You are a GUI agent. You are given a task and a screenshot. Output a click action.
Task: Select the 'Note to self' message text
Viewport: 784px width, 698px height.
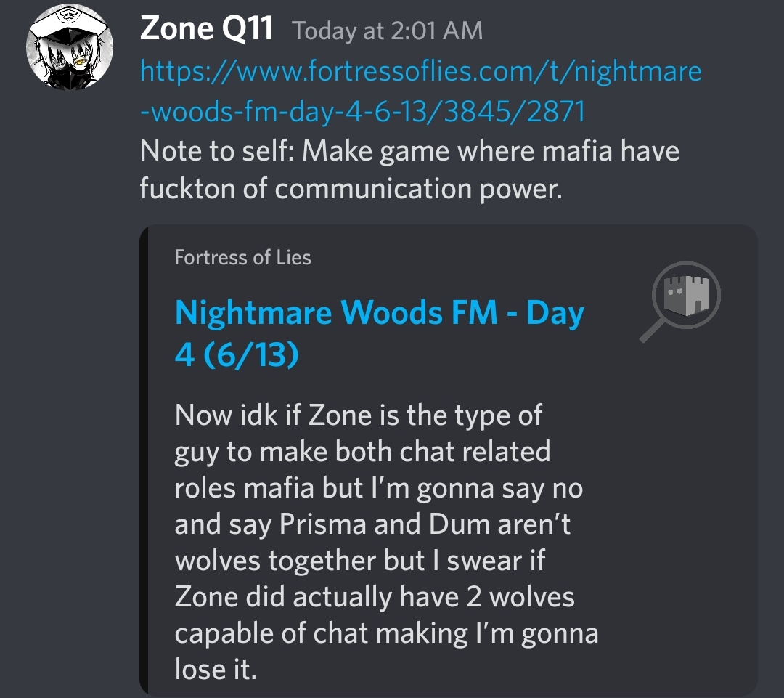click(409, 150)
